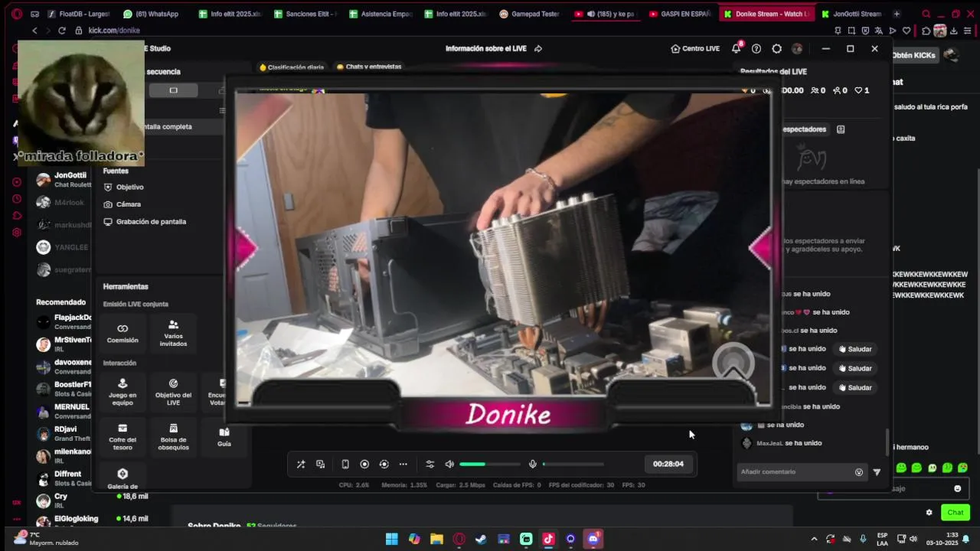This screenshot has height=551, width=980.
Task: Open notifications bell with badge
Action: coord(737,48)
